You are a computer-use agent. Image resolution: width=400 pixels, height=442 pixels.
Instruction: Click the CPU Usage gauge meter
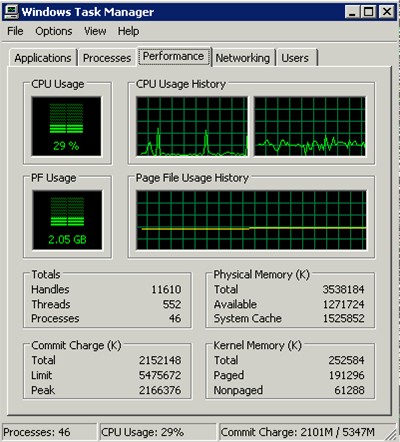pos(66,126)
